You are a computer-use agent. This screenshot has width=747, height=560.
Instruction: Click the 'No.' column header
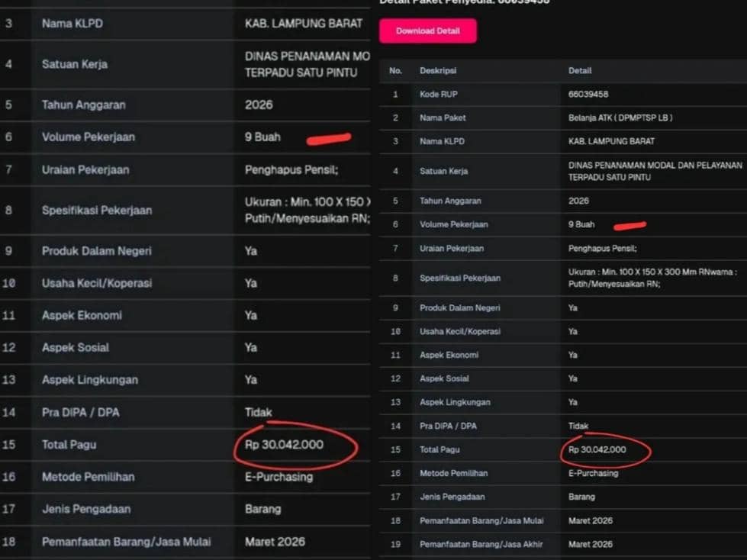pos(395,70)
